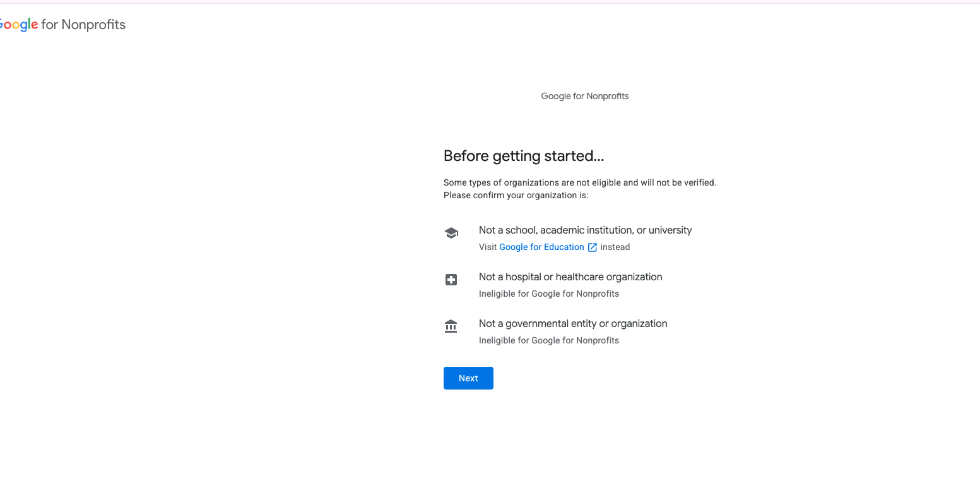Click the hospital cross icon
The height and width of the screenshot is (488, 980).
pos(451,280)
